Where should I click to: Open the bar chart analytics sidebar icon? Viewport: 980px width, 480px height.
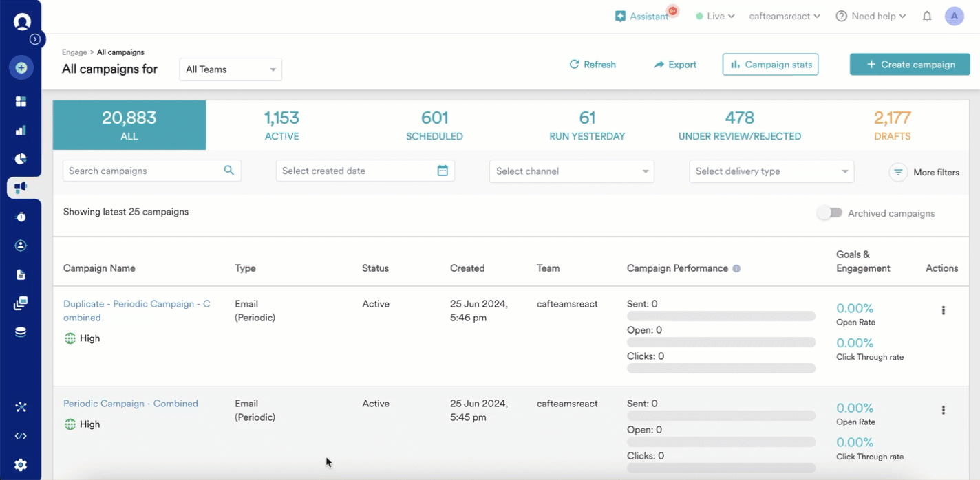21,130
